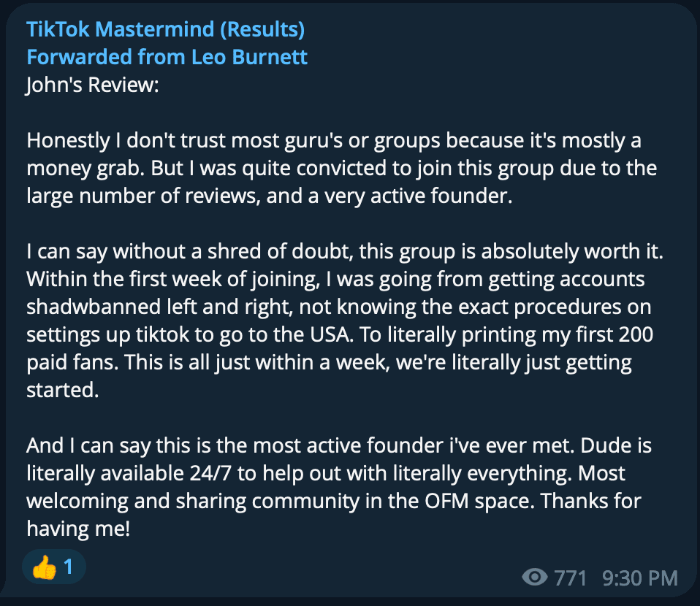Click the "John's Review:" heading line
Image resolution: width=700 pixels, height=606 pixels.
pyautogui.click(x=92, y=85)
